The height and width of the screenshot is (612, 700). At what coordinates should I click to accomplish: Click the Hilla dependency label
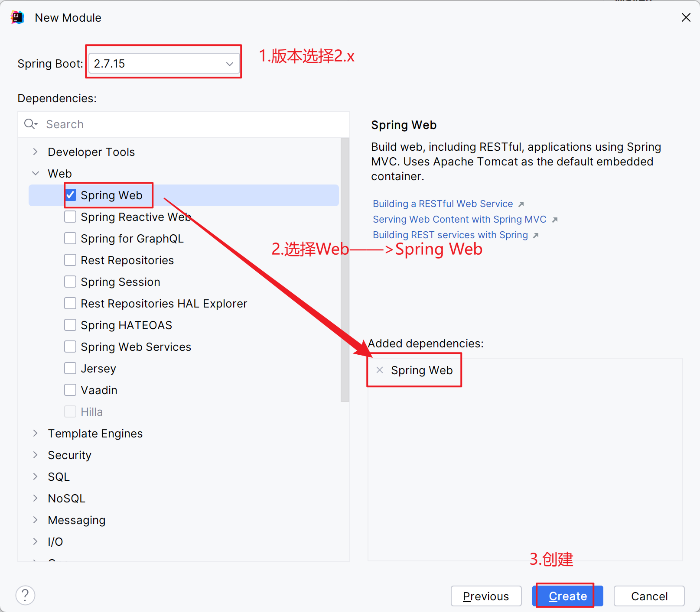pyautogui.click(x=92, y=412)
